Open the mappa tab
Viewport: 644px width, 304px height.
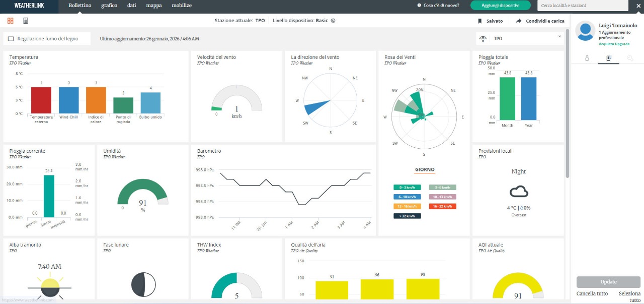(153, 6)
